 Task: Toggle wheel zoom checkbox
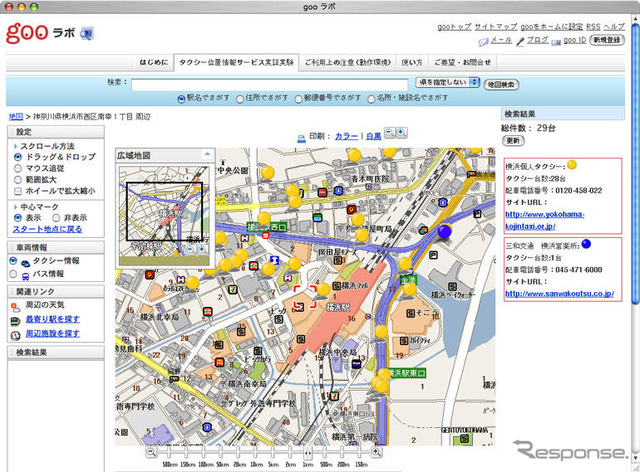point(18,191)
